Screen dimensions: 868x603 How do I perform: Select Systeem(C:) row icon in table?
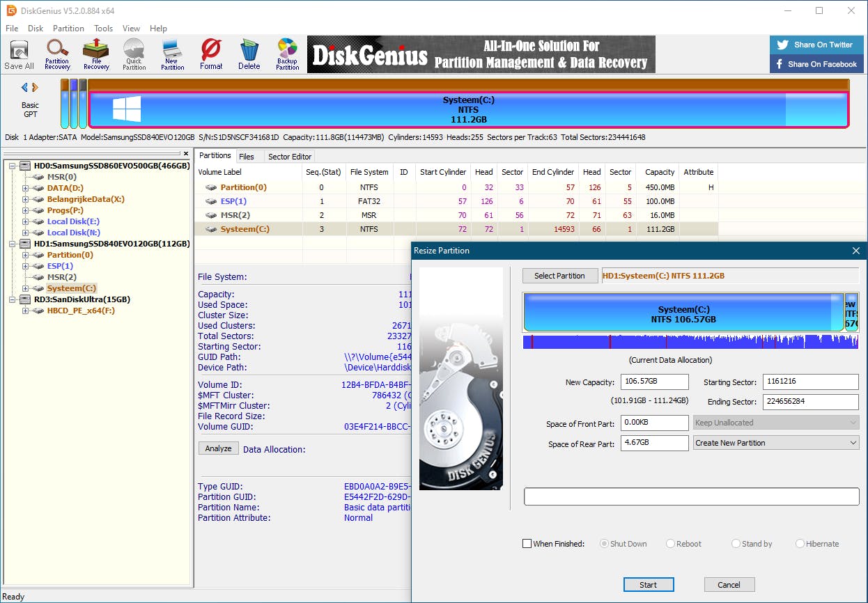pyautogui.click(x=211, y=229)
